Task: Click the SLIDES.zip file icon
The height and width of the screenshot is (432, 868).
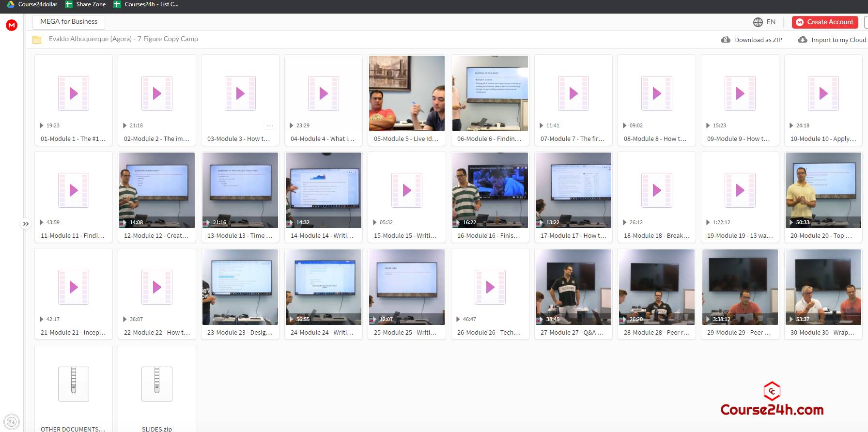Action: pos(157,384)
